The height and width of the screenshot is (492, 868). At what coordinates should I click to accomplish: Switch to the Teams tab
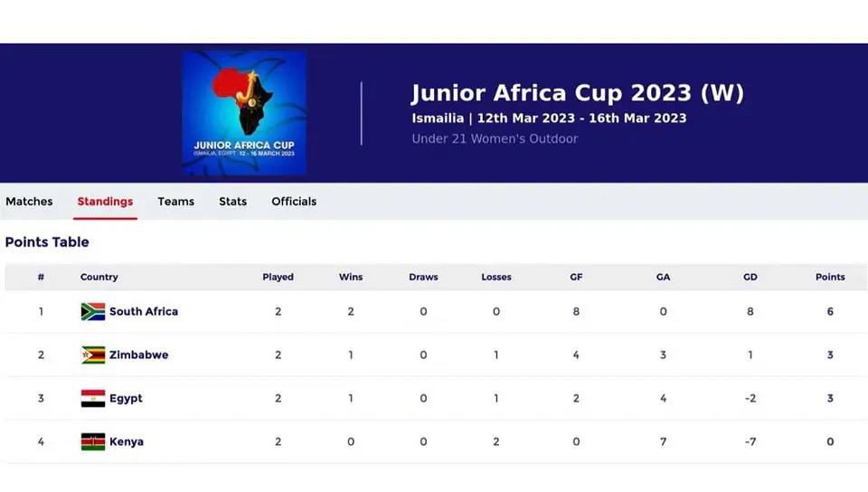click(x=175, y=202)
